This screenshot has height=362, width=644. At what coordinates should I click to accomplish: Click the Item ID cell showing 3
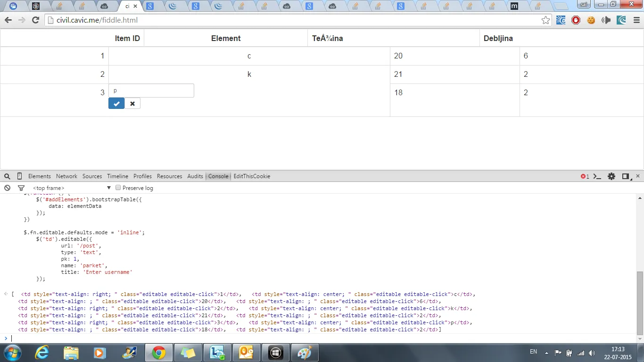click(x=54, y=100)
